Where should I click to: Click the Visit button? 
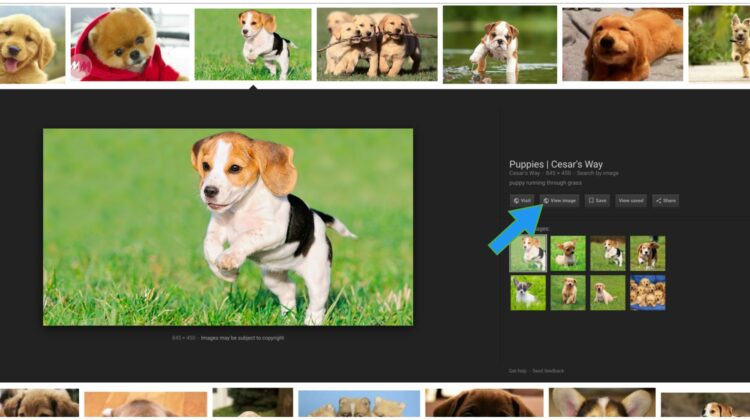point(522,200)
